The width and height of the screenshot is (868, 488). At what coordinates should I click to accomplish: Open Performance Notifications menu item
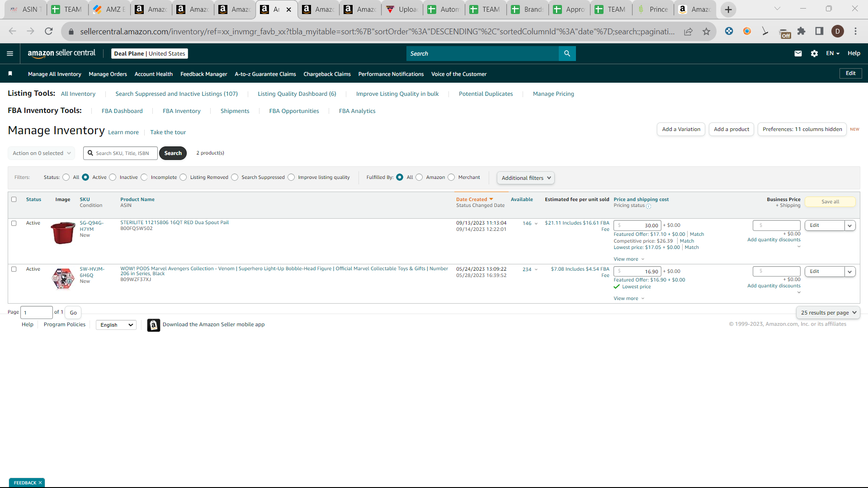click(x=391, y=74)
